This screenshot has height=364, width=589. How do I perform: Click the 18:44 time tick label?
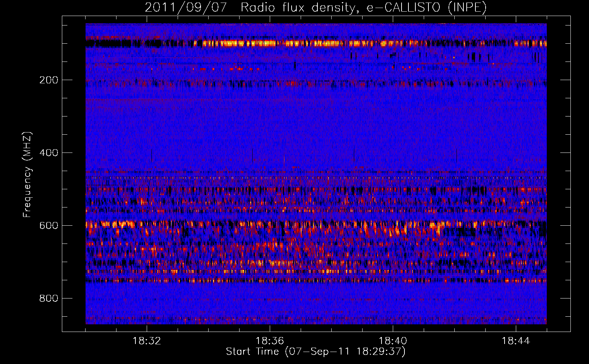[x=516, y=341]
